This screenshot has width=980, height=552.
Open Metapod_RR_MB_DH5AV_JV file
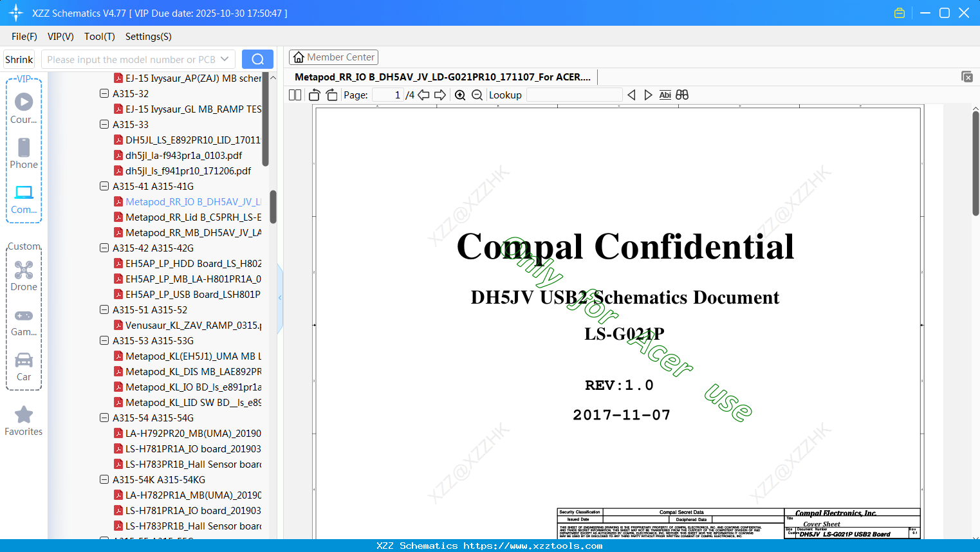tap(188, 232)
